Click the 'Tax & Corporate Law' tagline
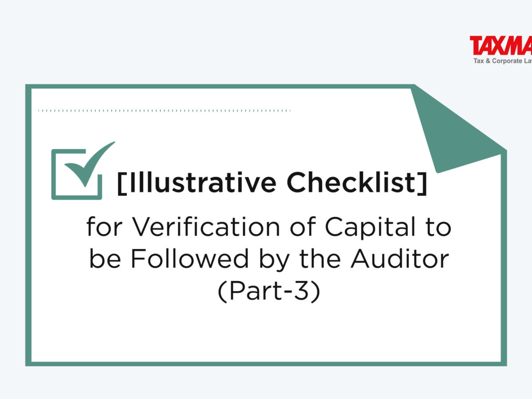Viewport: 532px width, 399px height. tap(502, 61)
